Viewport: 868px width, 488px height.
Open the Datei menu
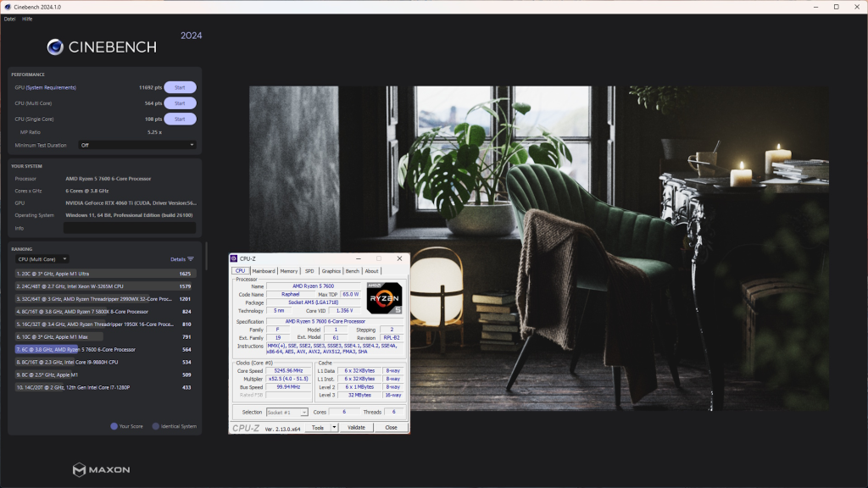tap(10, 19)
